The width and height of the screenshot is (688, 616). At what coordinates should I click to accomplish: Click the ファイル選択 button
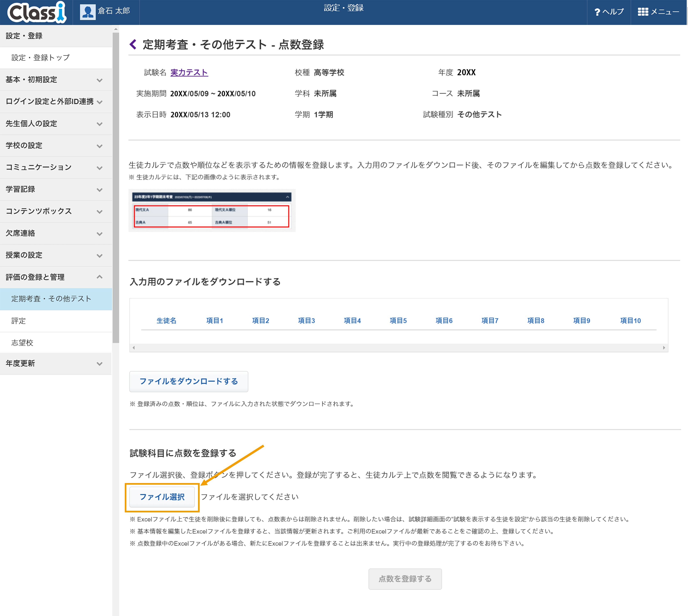coord(162,497)
